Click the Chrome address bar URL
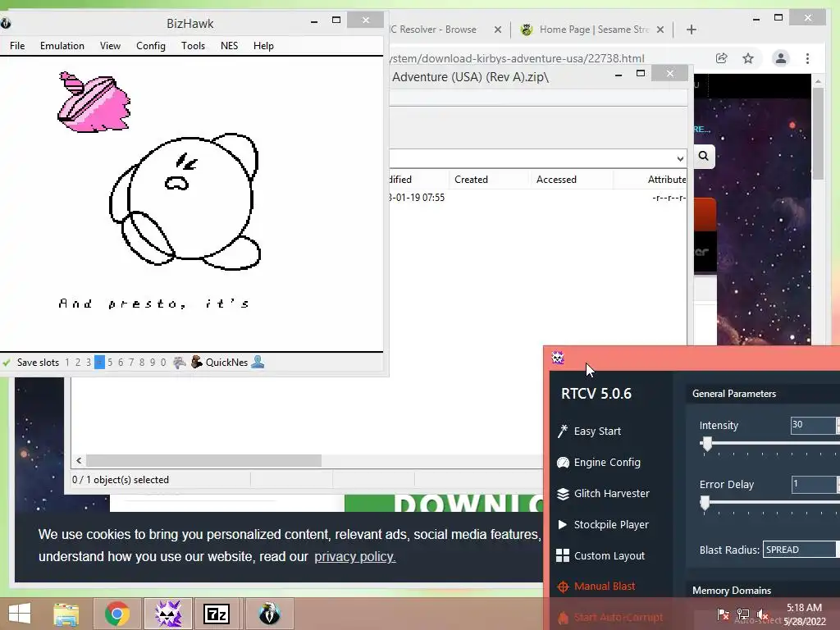 pos(517,58)
